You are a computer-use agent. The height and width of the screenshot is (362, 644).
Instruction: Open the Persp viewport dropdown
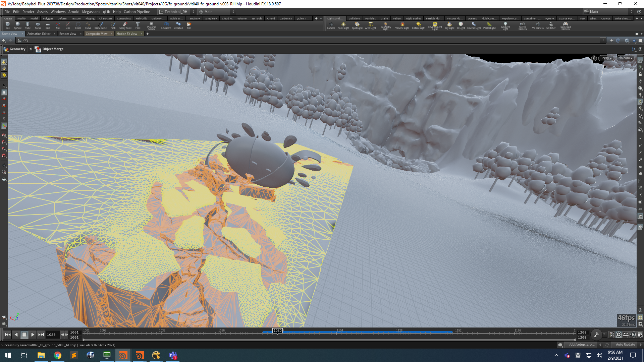click(606, 58)
